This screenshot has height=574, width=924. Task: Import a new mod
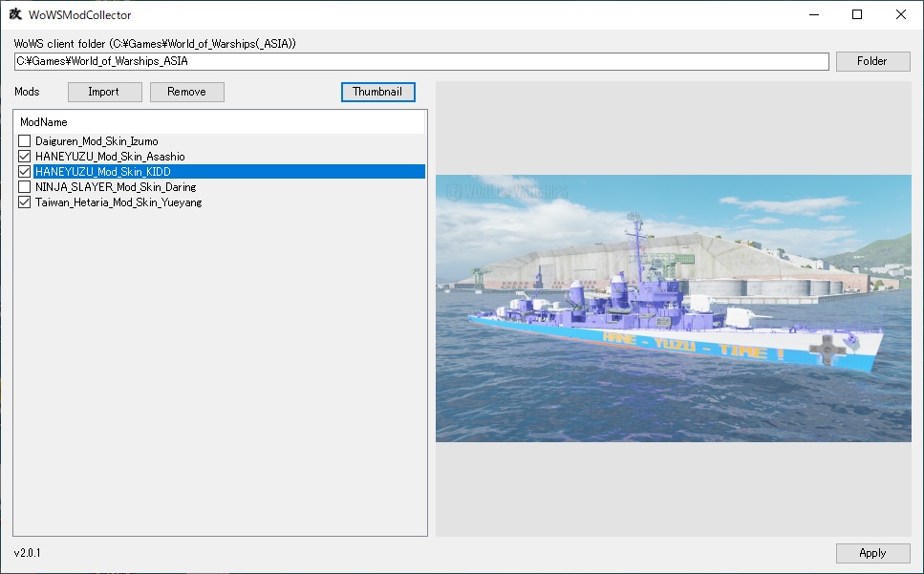pyautogui.click(x=105, y=92)
